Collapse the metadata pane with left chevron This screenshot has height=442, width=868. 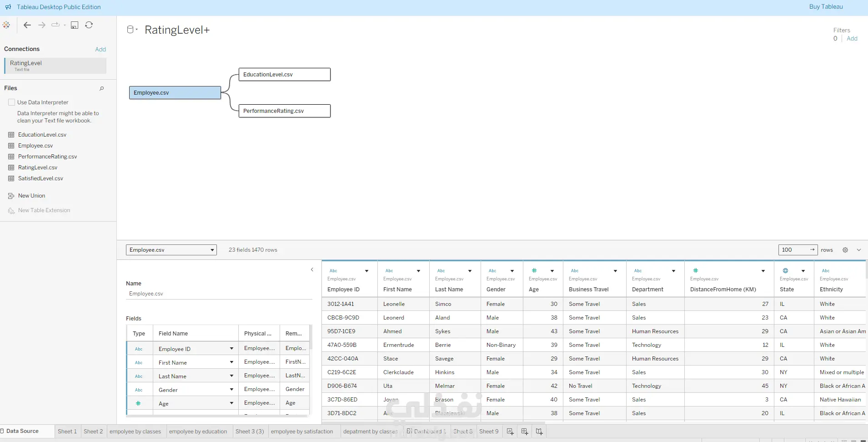point(312,269)
